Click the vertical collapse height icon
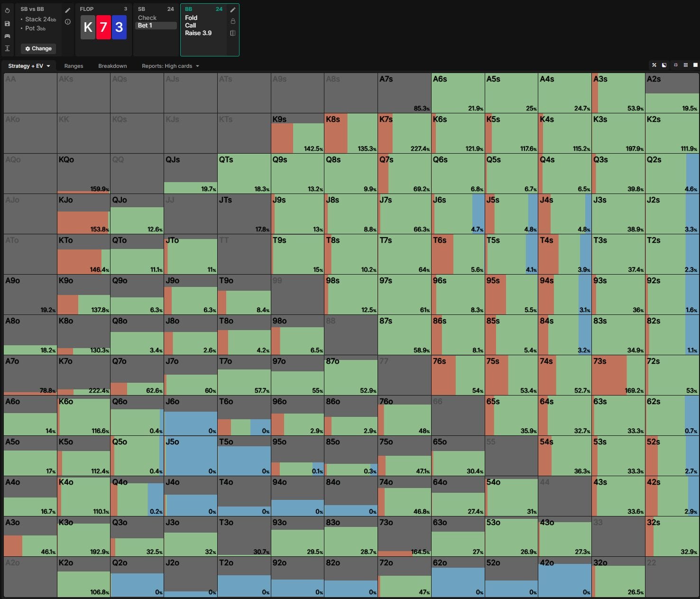Image resolution: width=700 pixels, height=599 pixels. click(7, 48)
